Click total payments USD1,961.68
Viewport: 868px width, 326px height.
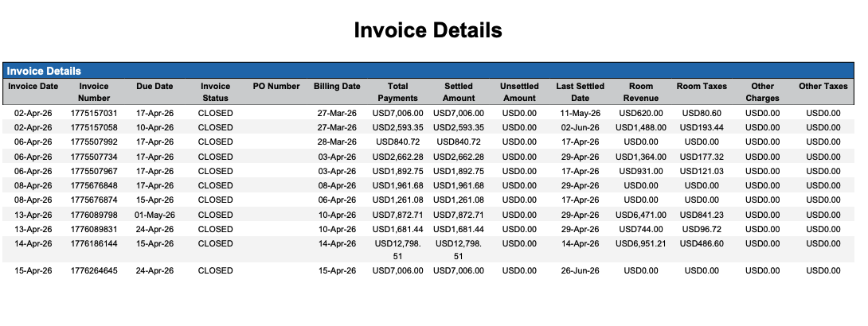[x=398, y=185]
